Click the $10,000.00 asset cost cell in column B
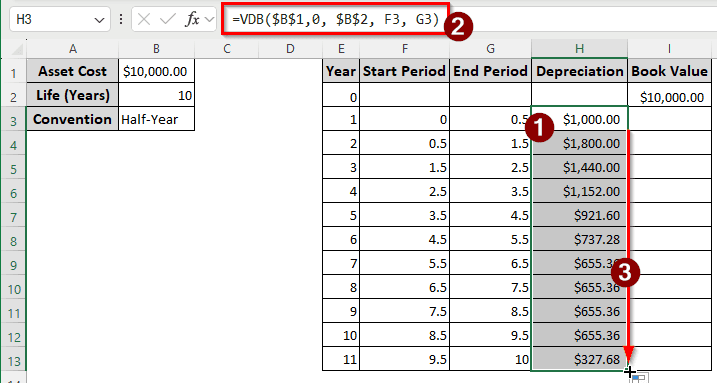This screenshot has width=717, height=383. 156,71
